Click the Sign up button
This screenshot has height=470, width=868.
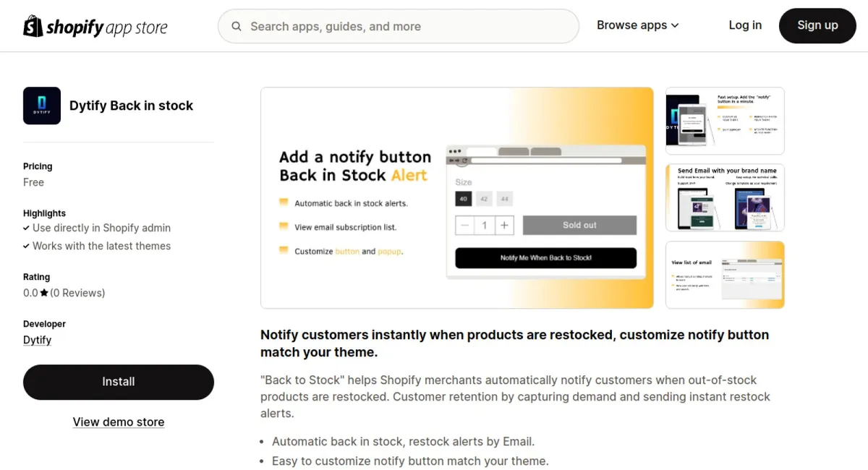click(817, 25)
